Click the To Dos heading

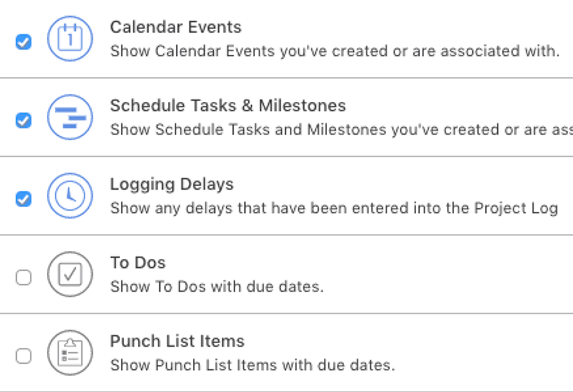[138, 263]
